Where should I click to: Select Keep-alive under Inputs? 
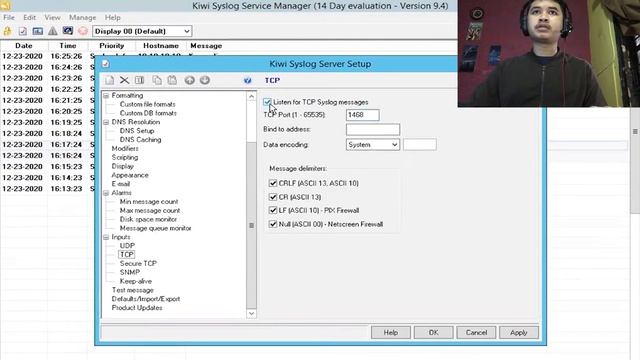(136, 281)
